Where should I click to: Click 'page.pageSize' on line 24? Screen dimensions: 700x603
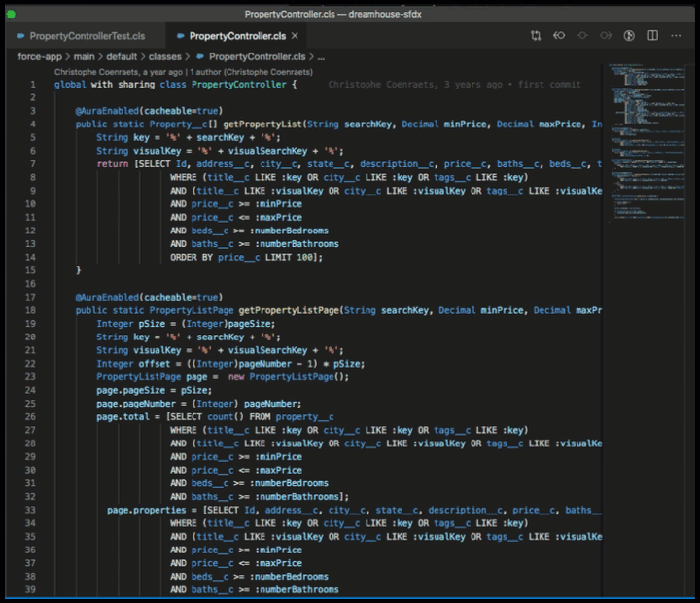(131, 390)
